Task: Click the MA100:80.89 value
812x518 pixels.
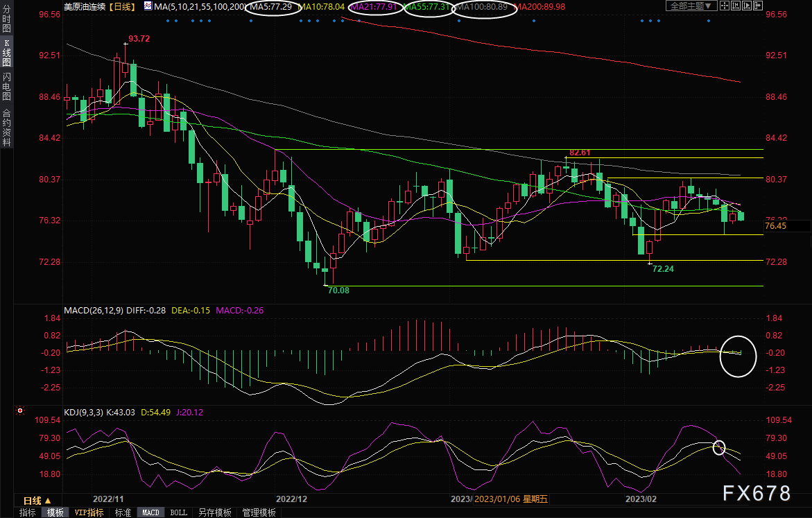Action: click(x=482, y=7)
